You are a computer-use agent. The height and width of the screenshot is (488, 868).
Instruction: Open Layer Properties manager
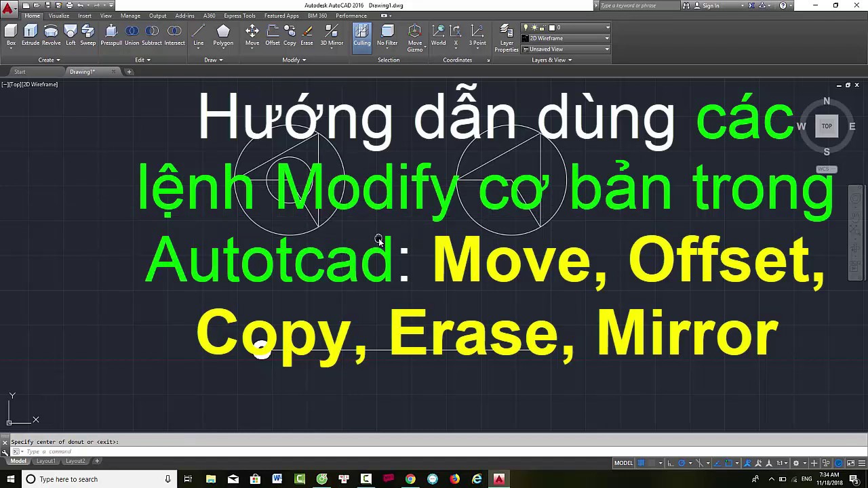click(x=507, y=38)
